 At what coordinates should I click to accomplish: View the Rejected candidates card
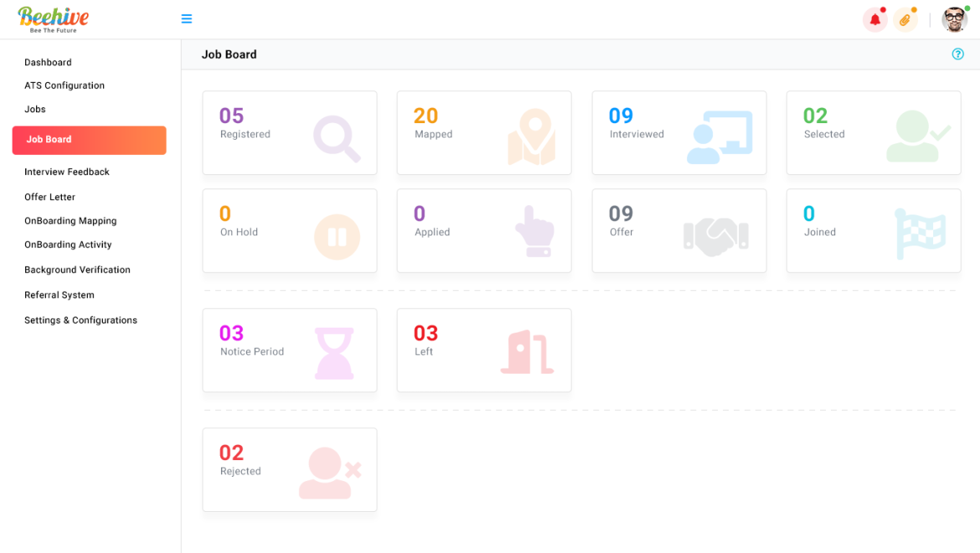[289, 470]
